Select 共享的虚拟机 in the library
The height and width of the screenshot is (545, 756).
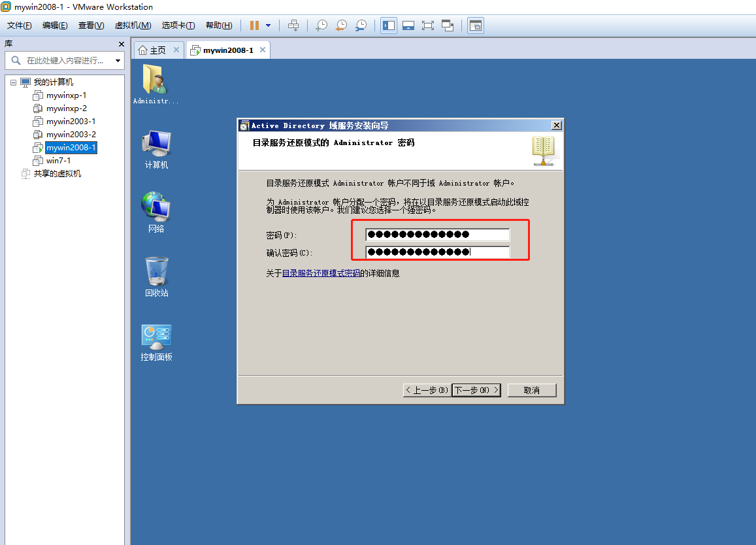tap(58, 173)
